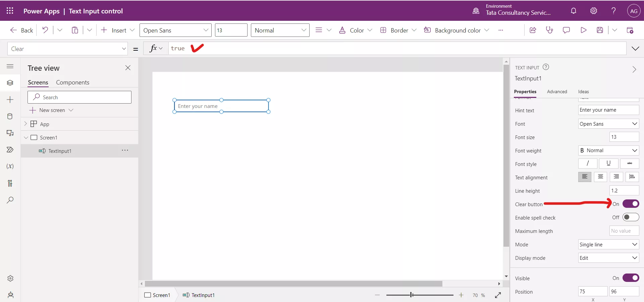This screenshot has height=302, width=644.
Task: Open the virtual agent icon at bottom
Action: tap(10, 295)
